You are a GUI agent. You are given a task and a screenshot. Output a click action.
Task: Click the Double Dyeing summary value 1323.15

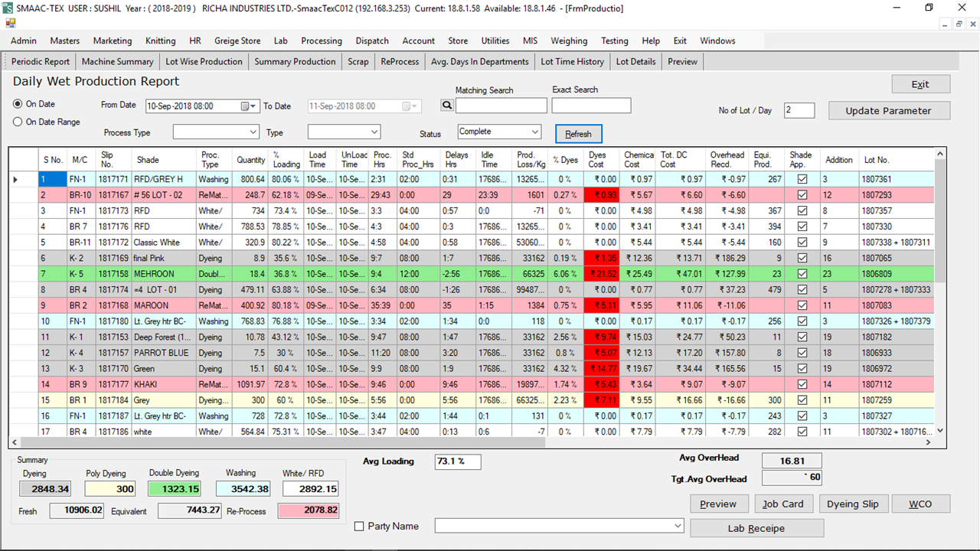[174, 488]
